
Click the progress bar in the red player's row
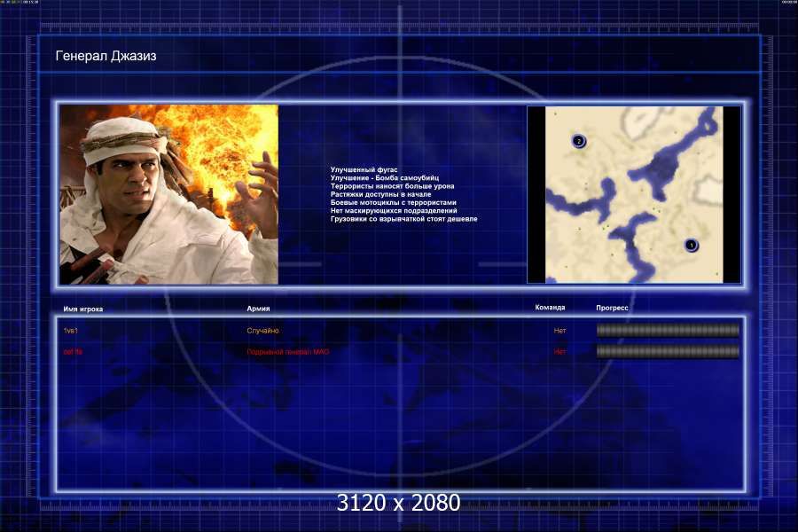(668, 351)
